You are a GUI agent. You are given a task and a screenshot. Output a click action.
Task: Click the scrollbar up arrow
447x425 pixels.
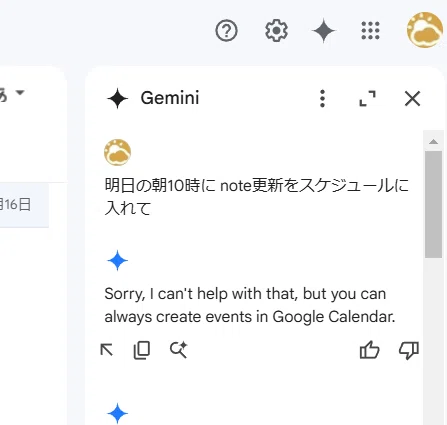tap(433, 142)
